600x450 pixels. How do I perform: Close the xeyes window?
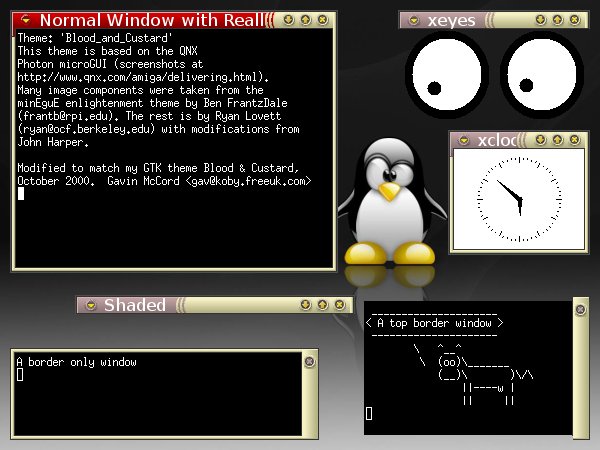[x=575, y=20]
